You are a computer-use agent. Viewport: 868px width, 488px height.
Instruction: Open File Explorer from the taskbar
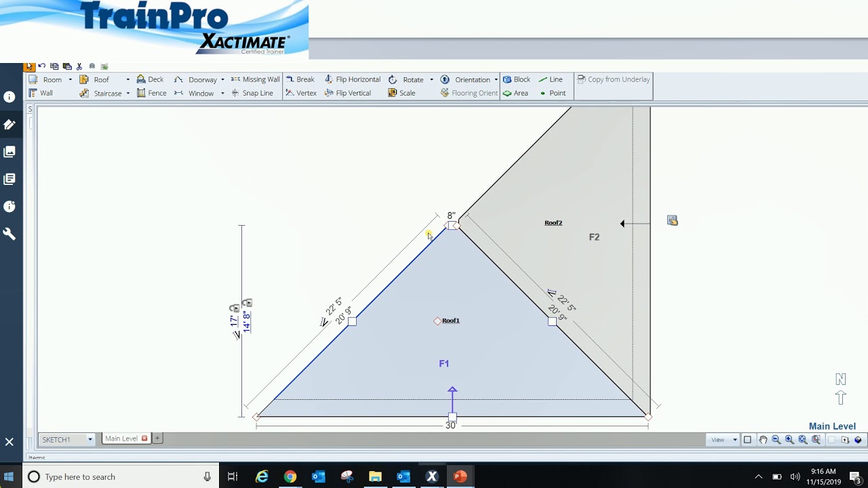(x=375, y=476)
